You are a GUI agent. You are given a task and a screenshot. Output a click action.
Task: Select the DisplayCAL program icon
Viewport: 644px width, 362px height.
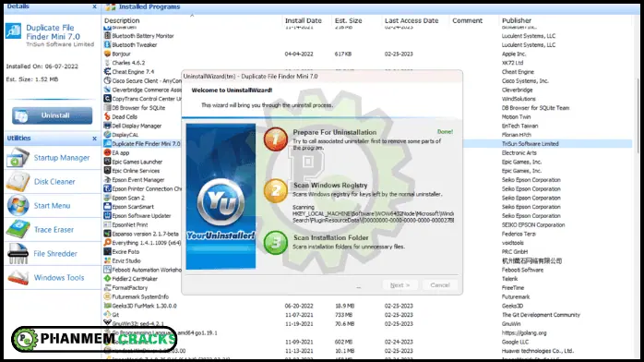[x=107, y=135]
